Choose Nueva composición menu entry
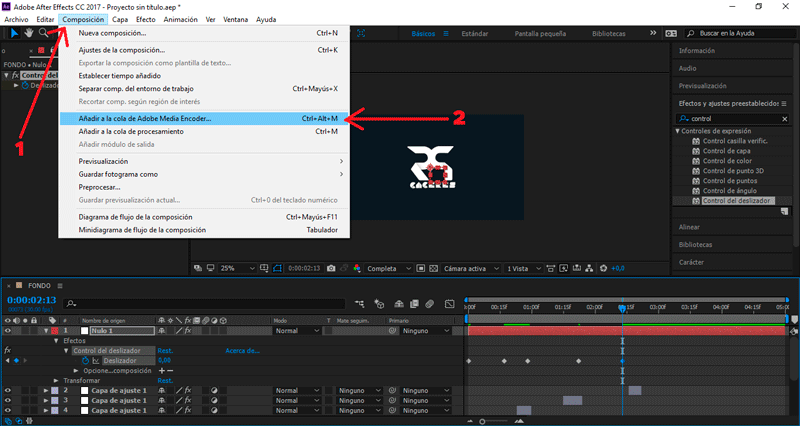The image size is (800, 426). (205, 33)
